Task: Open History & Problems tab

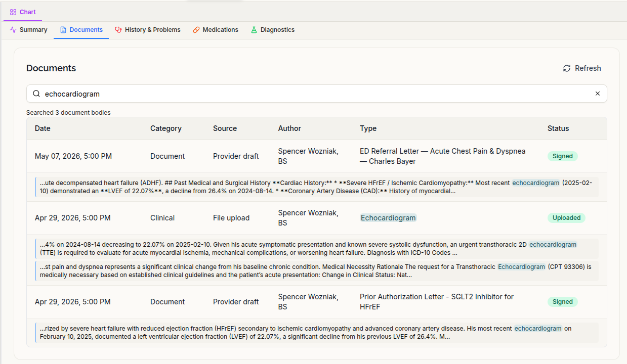Action: pyautogui.click(x=147, y=30)
